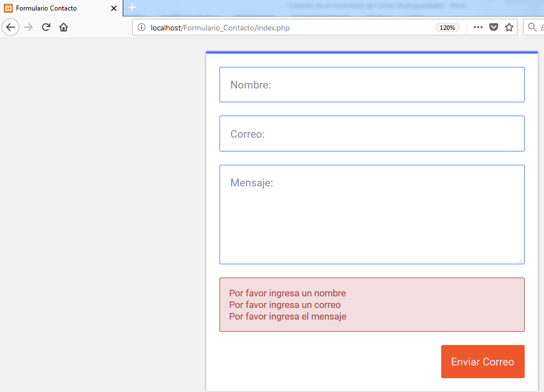The image size is (544, 392).
Task: Reload the current page
Action: pyautogui.click(x=46, y=27)
